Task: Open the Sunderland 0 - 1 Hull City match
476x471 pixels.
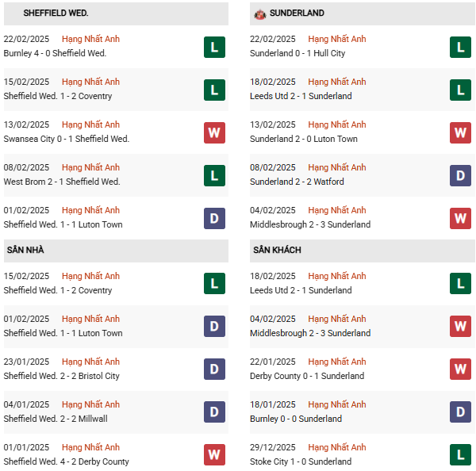Action: 297,53
